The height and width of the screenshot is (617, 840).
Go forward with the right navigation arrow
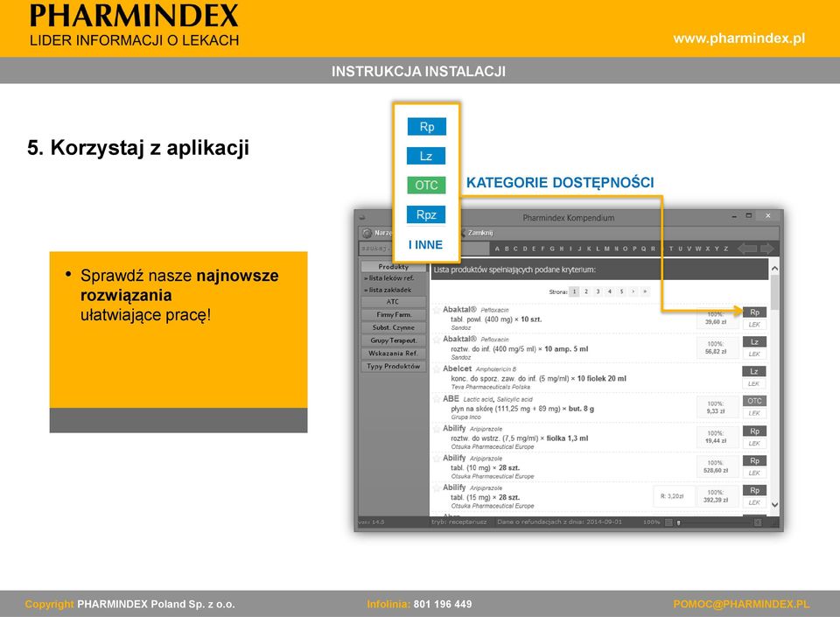click(767, 249)
